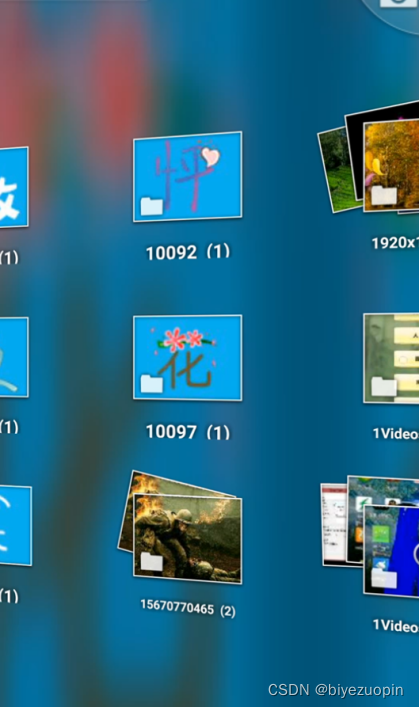This screenshot has width=419, height=708.
Task: Tap folder icon on the 10097 thumbnail
Action: tap(151, 383)
